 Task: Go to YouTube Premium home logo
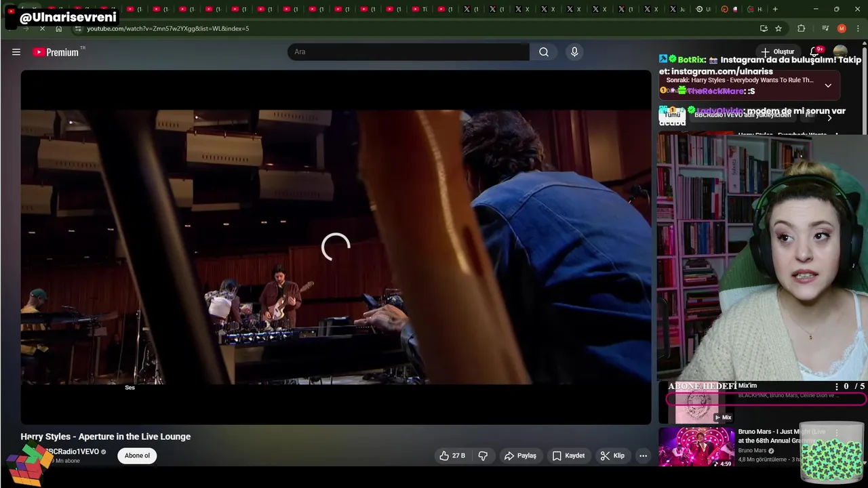point(56,52)
